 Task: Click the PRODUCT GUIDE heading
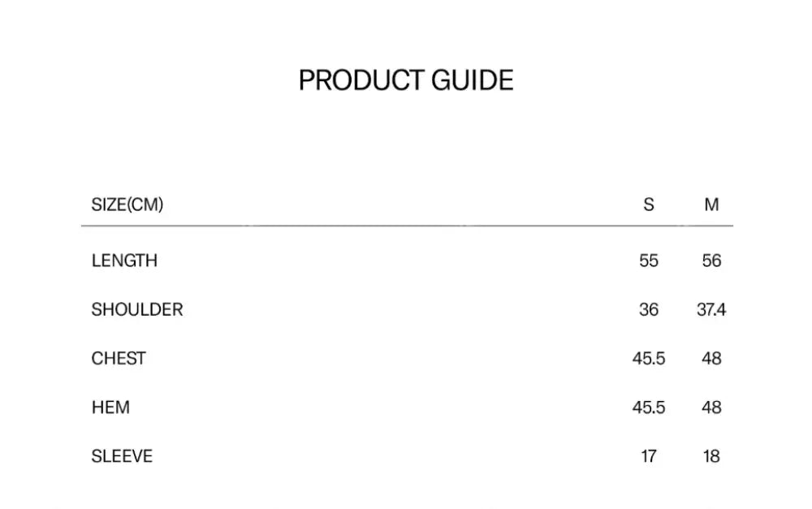tap(406, 80)
